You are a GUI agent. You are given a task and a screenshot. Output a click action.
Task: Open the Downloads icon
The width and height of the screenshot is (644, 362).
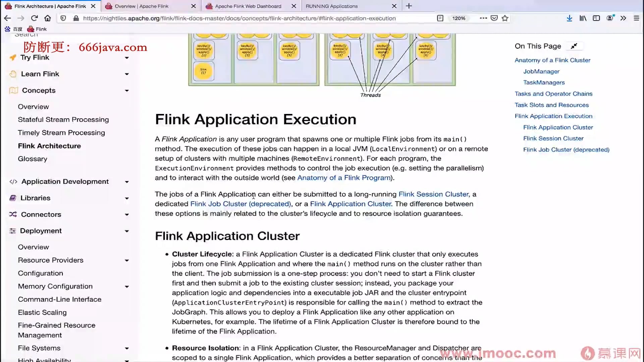[x=569, y=18]
